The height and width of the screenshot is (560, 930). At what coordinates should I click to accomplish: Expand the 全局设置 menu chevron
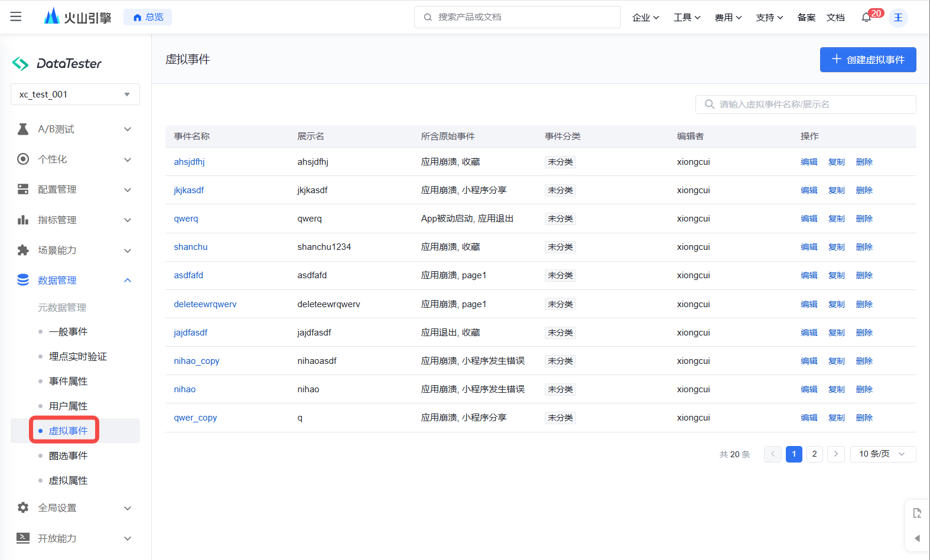point(128,508)
